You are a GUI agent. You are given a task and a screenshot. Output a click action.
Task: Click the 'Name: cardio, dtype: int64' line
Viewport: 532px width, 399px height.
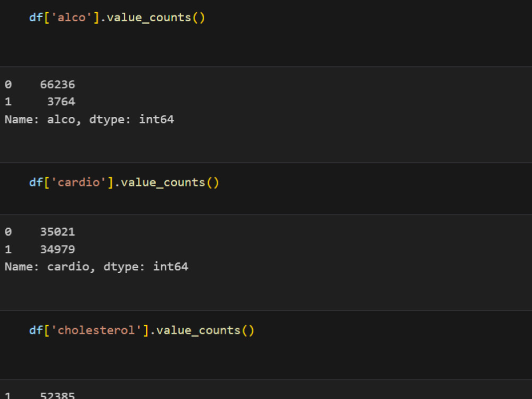coord(96,267)
